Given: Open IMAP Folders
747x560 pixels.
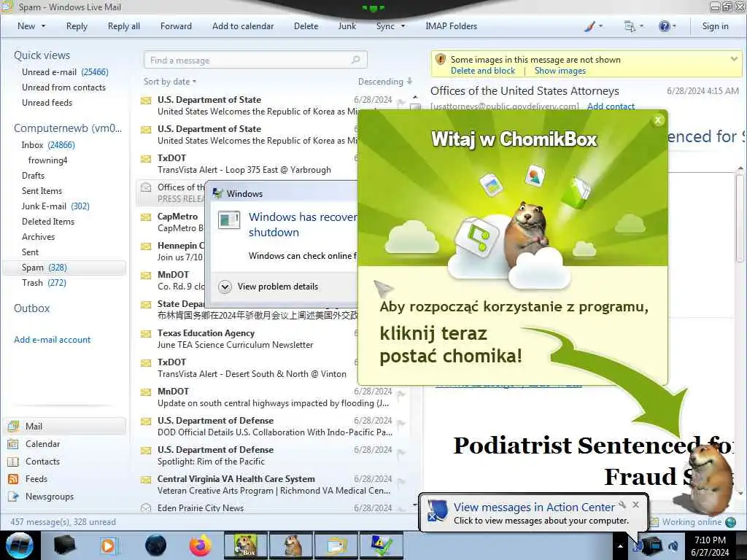Looking at the screenshot, I should [451, 26].
